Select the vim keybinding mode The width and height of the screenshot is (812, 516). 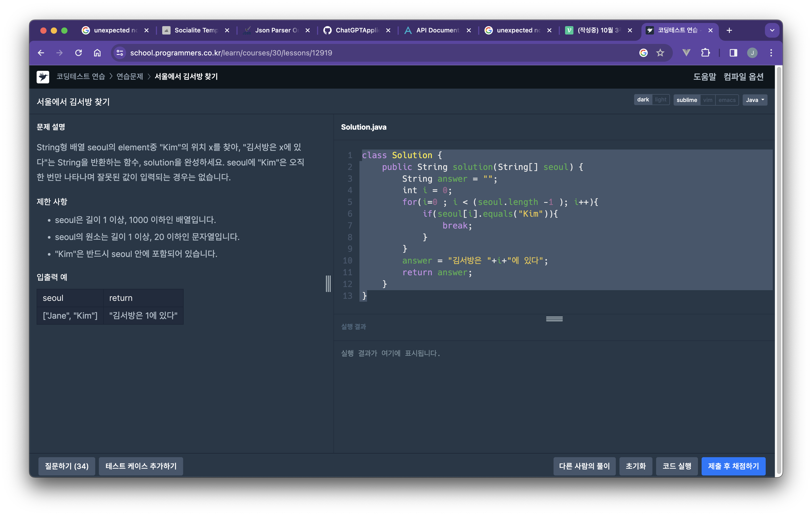(707, 100)
